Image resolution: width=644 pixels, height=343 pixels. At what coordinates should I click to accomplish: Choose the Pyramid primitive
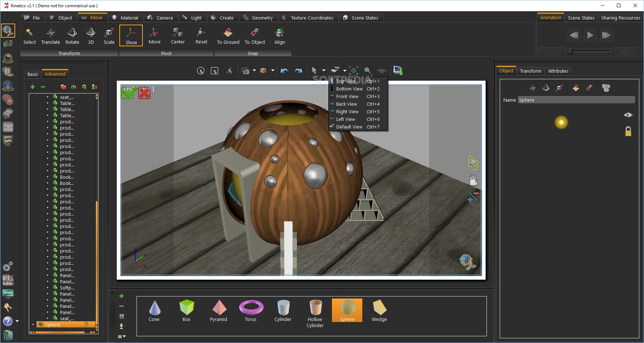tap(219, 311)
